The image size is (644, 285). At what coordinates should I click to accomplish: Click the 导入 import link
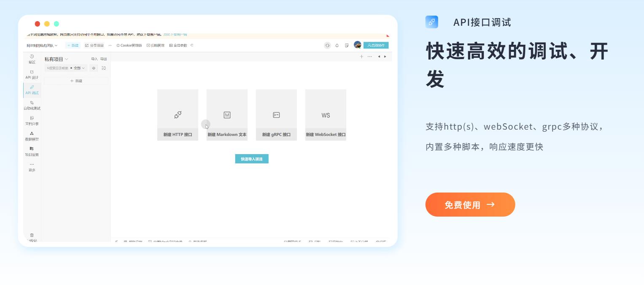pos(94,59)
